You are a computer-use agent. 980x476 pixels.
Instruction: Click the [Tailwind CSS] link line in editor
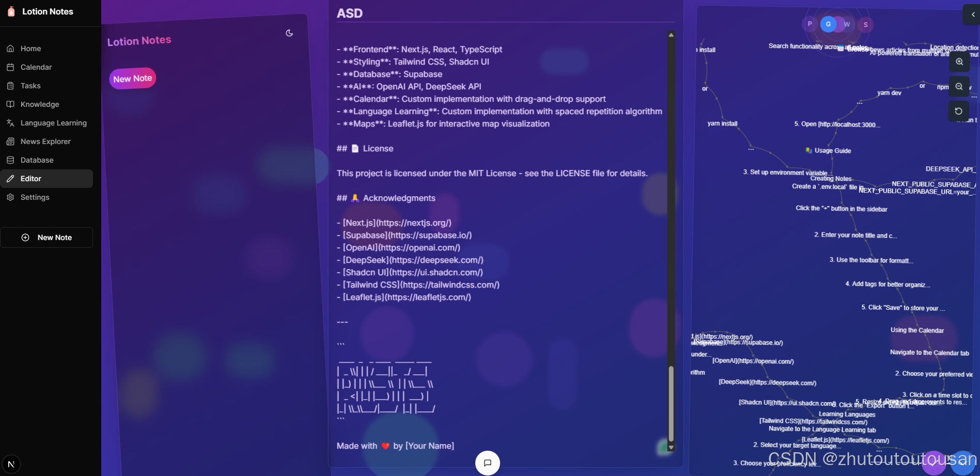[x=418, y=285]
